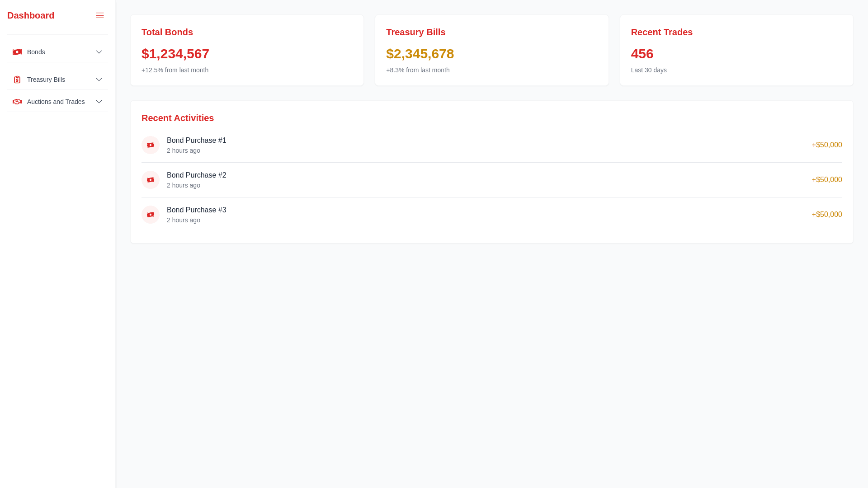Image resolution: width=868 pixels, height=488 pixels.
Task: Click Bond Purchase #3 round icon
Action: tap(151, 215)
